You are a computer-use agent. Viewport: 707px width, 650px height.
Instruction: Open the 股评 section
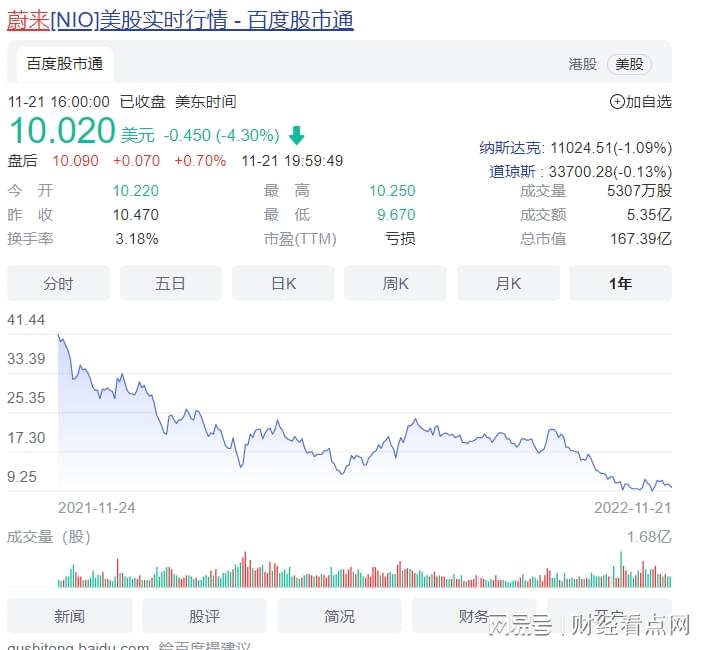click(x=204, y=616)
